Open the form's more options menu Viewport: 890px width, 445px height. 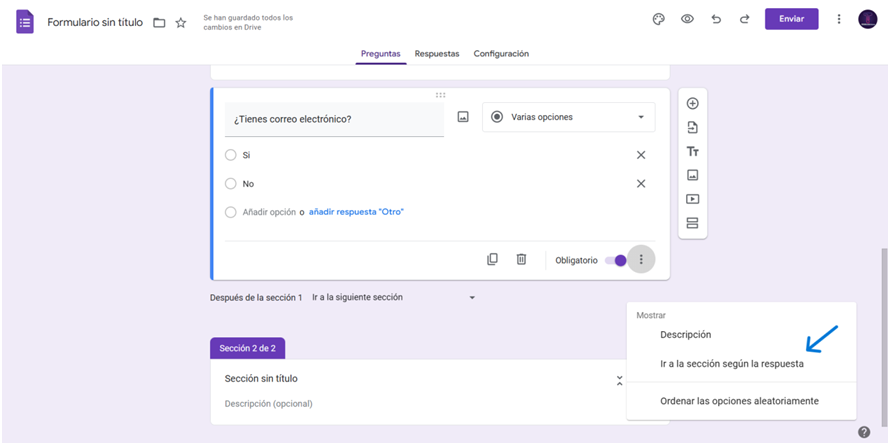[x=839, y=19]
